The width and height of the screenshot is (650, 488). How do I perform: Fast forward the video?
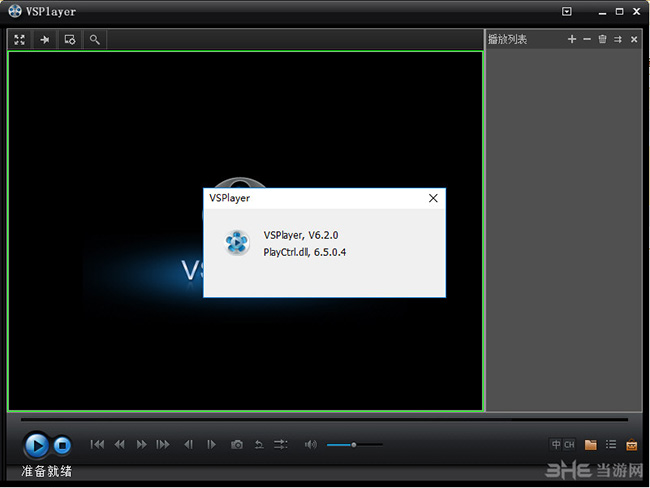click(x=141, y=444)
